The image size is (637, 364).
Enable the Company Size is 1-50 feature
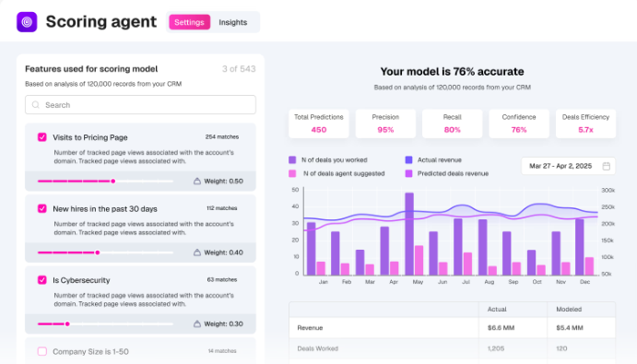tap(42, 351)
